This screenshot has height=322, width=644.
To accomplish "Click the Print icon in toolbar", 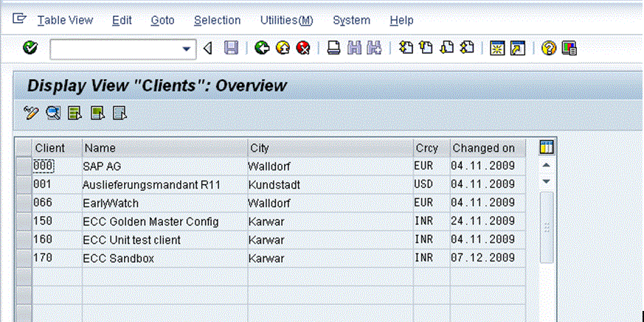I will 333,49.
